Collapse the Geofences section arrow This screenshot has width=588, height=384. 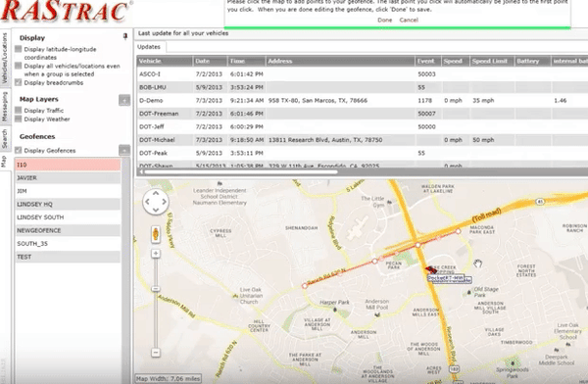[124, 150]
